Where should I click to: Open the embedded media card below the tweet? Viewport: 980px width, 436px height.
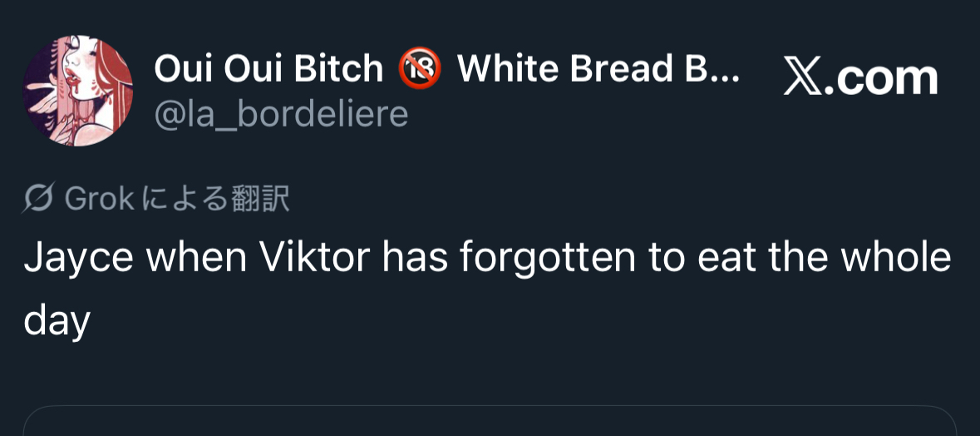(x=490, y=421)
